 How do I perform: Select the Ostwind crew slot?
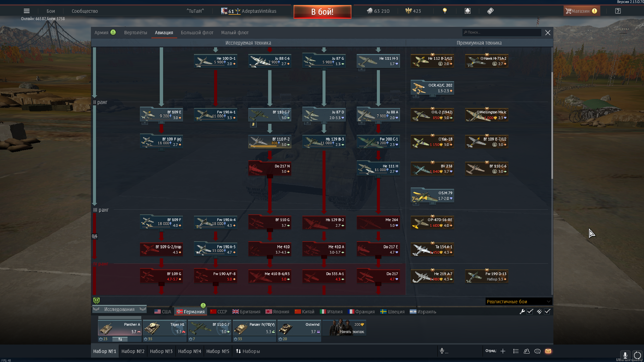tap(299, 328)
